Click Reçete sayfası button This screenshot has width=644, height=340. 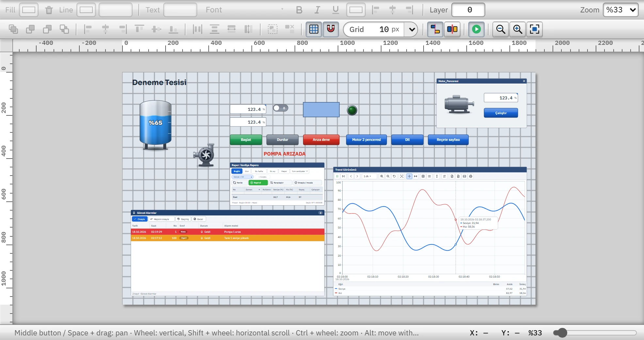click(448, 140)
